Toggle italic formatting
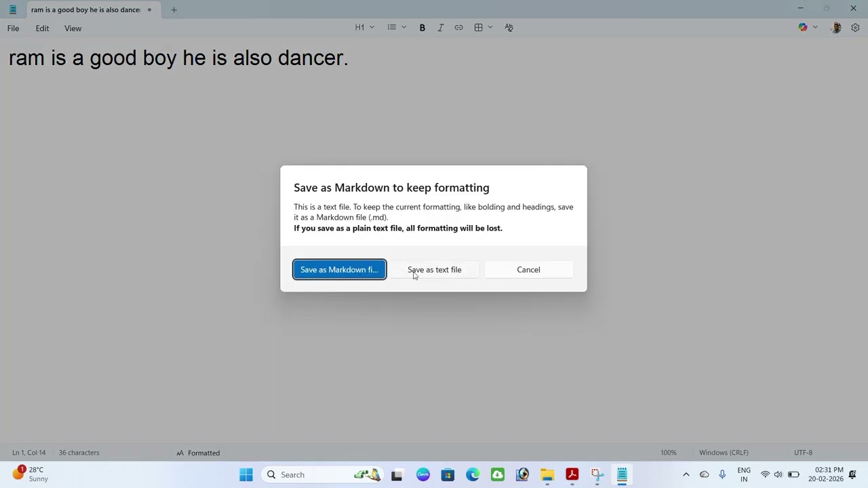This screenshot has height=488, width=868. 440,28
